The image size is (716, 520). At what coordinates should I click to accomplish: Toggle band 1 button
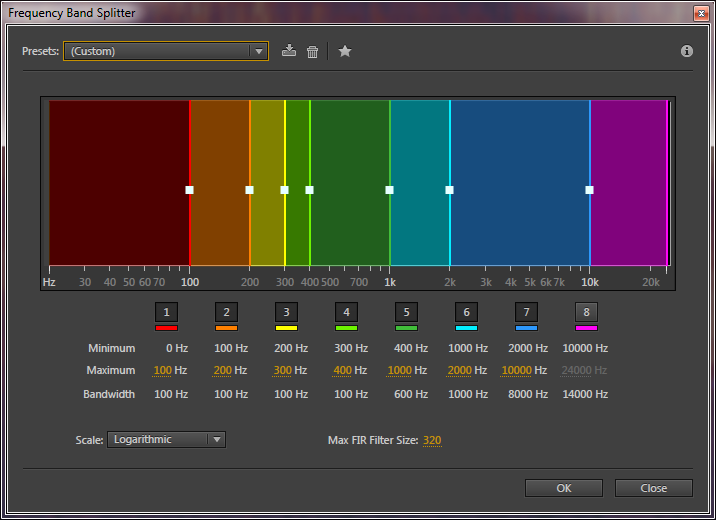click(x=166, y=311)
